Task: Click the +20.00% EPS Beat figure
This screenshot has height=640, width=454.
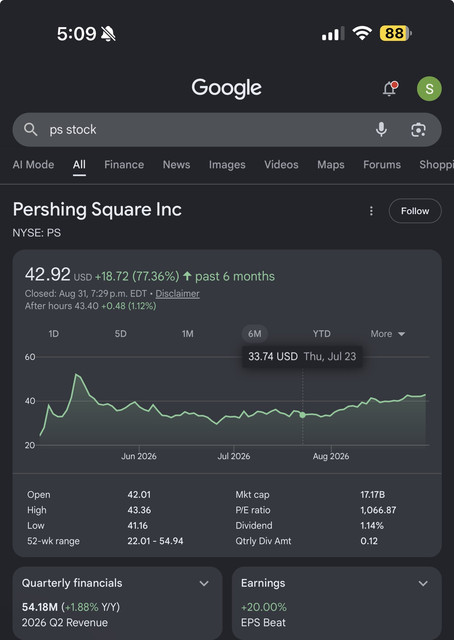Action: pos(264,607)
